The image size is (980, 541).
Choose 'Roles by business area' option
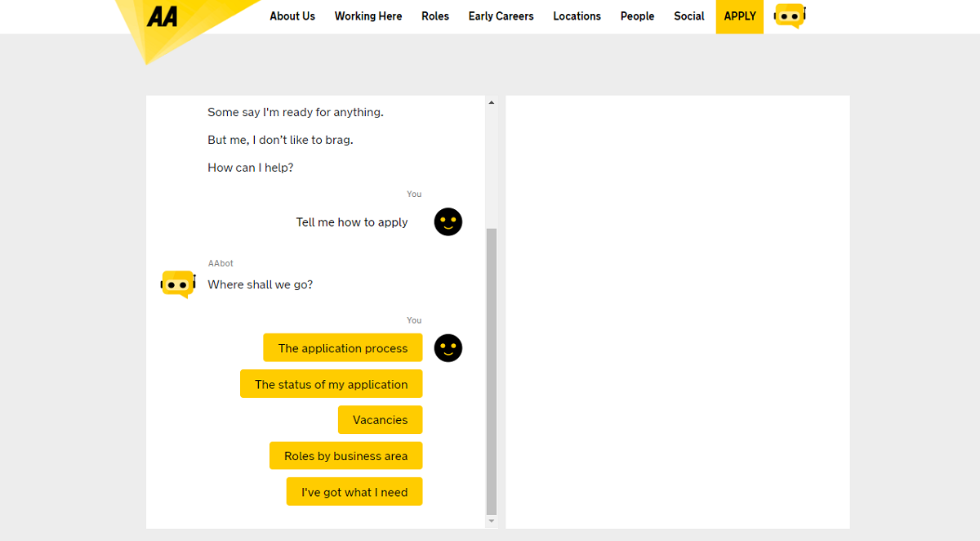click(x=346, y=456)
